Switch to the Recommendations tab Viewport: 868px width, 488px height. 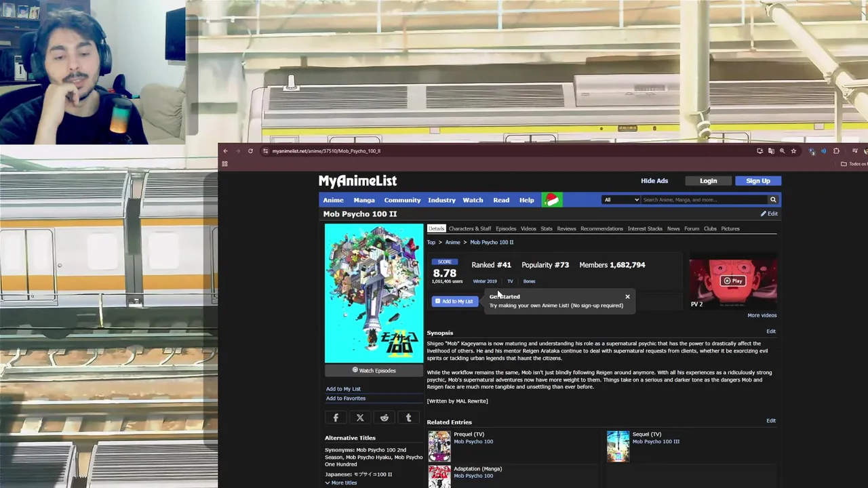pyautogui.click(x=601, y=228)
